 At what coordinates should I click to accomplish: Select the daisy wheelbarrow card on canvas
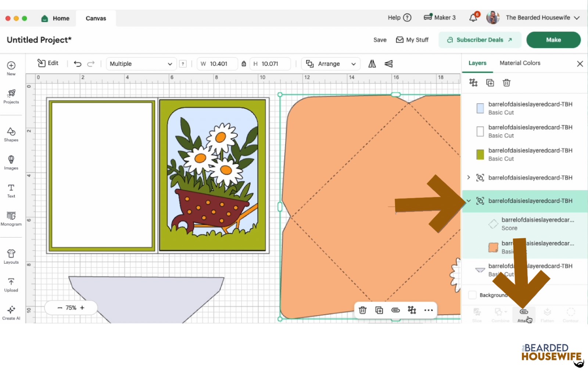point(212,175)
